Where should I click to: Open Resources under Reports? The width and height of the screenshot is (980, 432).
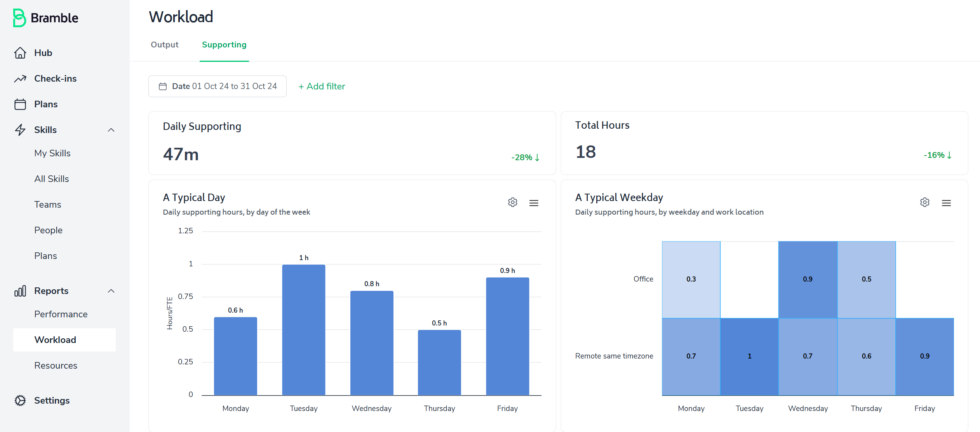tap(56, 366)
